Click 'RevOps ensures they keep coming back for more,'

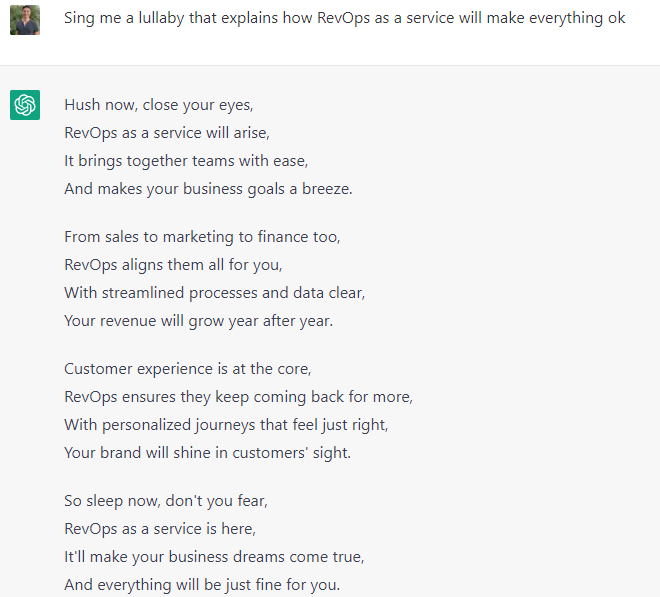point(238,397)
